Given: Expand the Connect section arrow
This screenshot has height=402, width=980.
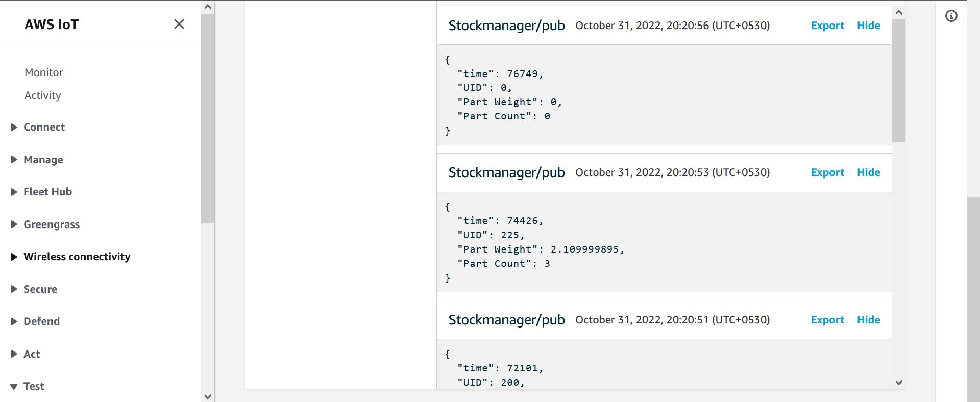Looking at the screenshot, I should pos(14,127).
